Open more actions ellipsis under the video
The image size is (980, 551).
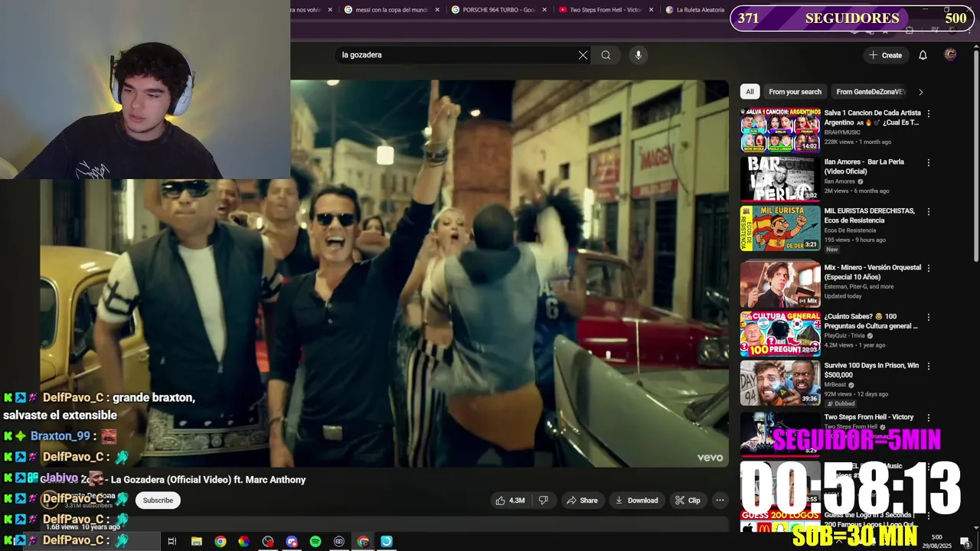720,500
